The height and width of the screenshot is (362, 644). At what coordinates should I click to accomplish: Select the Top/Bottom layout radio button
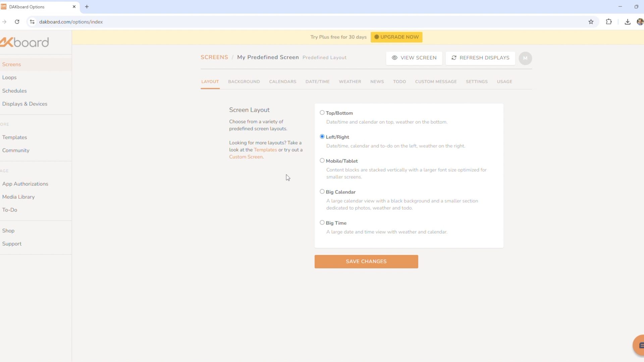click(322, 113)
